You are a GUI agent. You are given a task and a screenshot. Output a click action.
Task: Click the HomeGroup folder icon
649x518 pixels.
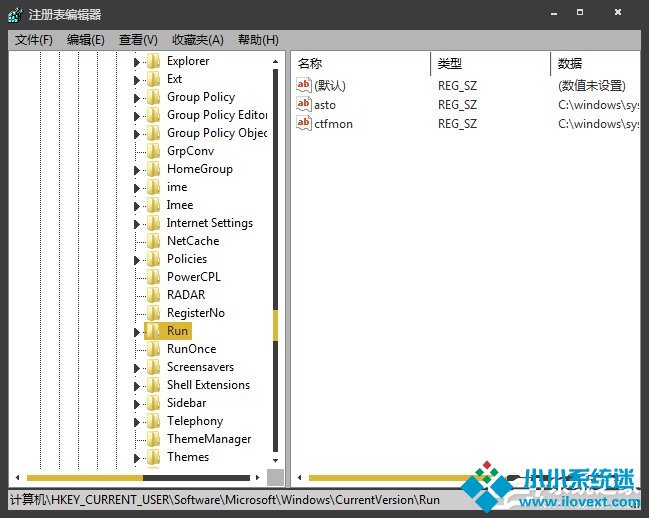click(x=154, y=169)
